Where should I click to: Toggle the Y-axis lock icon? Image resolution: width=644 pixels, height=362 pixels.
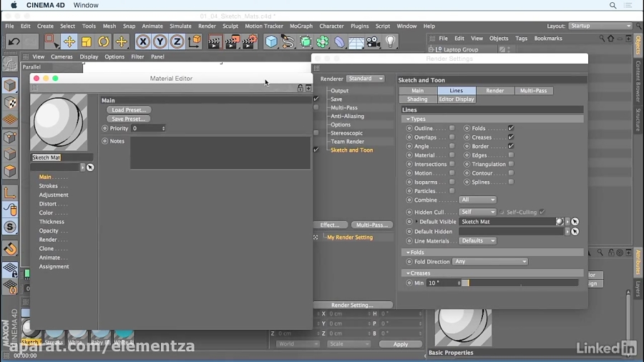coord(160,42)
